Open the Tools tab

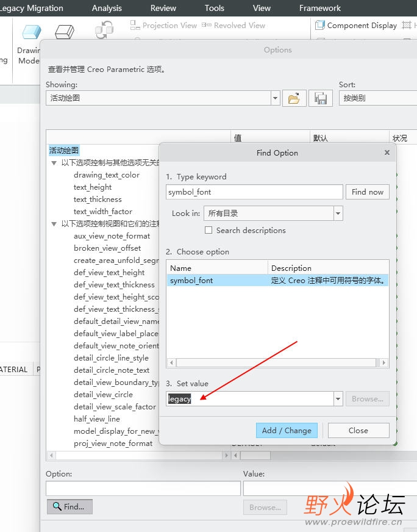pos(214,8)
